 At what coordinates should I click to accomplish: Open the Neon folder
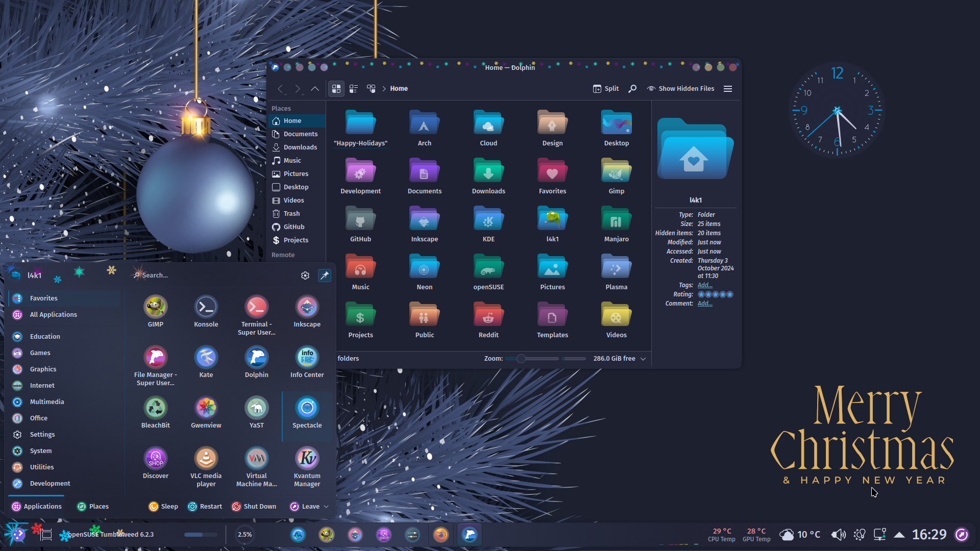pyautogui.click(x=424, y=272)
